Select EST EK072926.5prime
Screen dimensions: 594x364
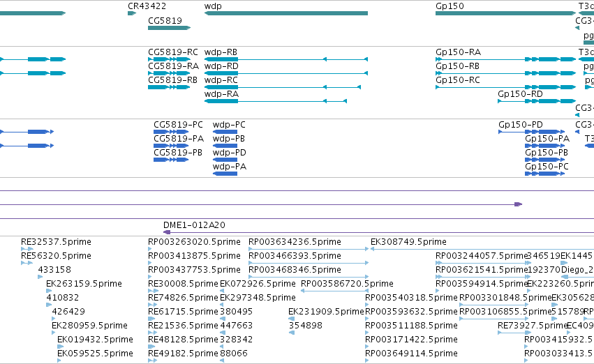pyautogui.click(x=258, y=285)
